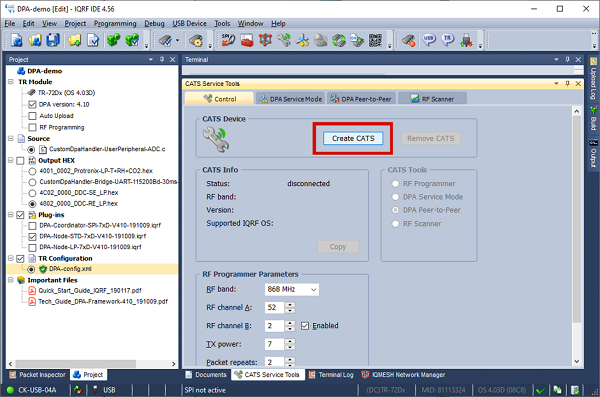Enable the RF Programming checkbox
Viewport: 600px width, 397px height.
(x=33, y=127)
